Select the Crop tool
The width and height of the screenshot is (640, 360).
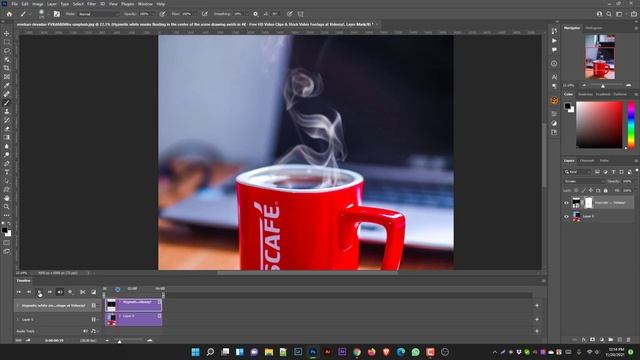coord(7,68)
